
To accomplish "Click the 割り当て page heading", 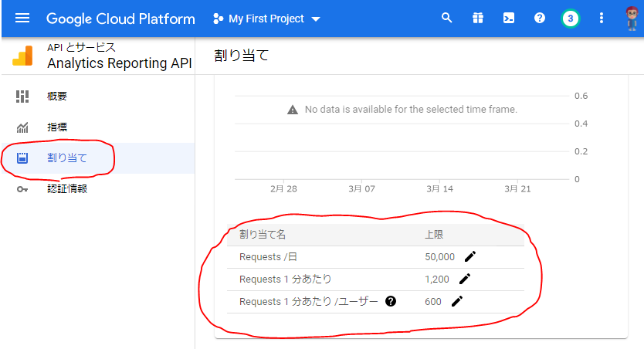I will point(242,55).
